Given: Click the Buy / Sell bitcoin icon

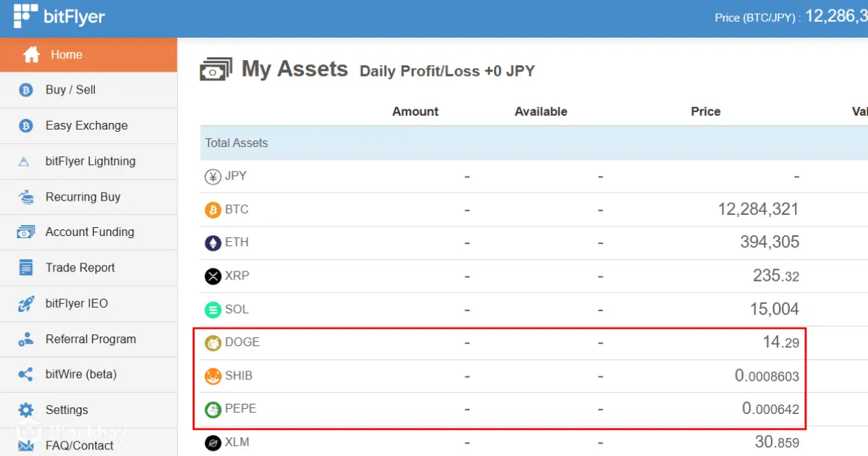Looking at the screenshot, I should (x=26, y=90).
